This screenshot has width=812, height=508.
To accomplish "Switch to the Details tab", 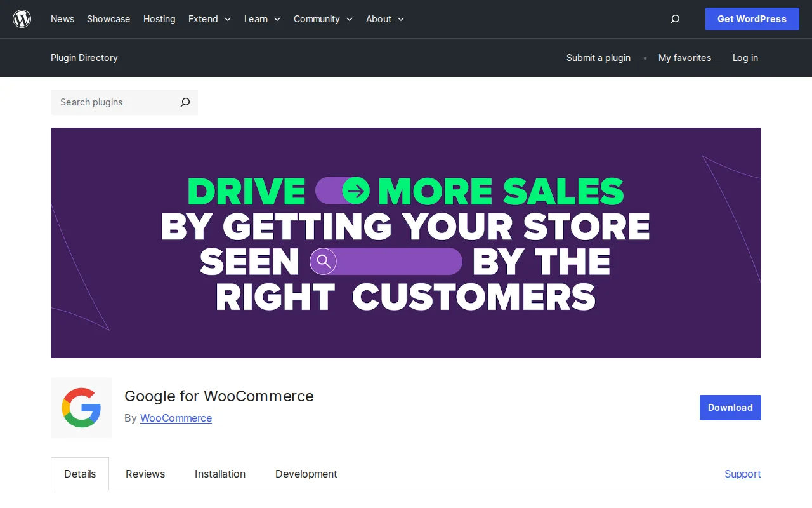I will pos(80,474).
